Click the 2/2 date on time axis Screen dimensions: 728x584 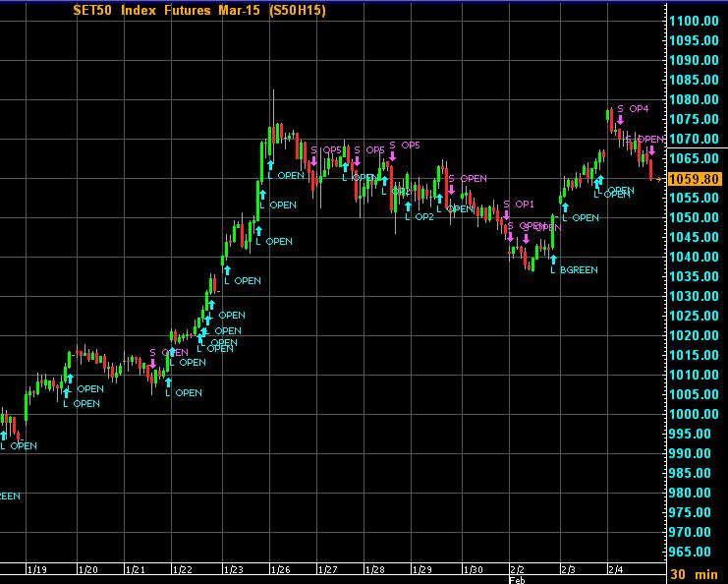[x=517, y=569]
